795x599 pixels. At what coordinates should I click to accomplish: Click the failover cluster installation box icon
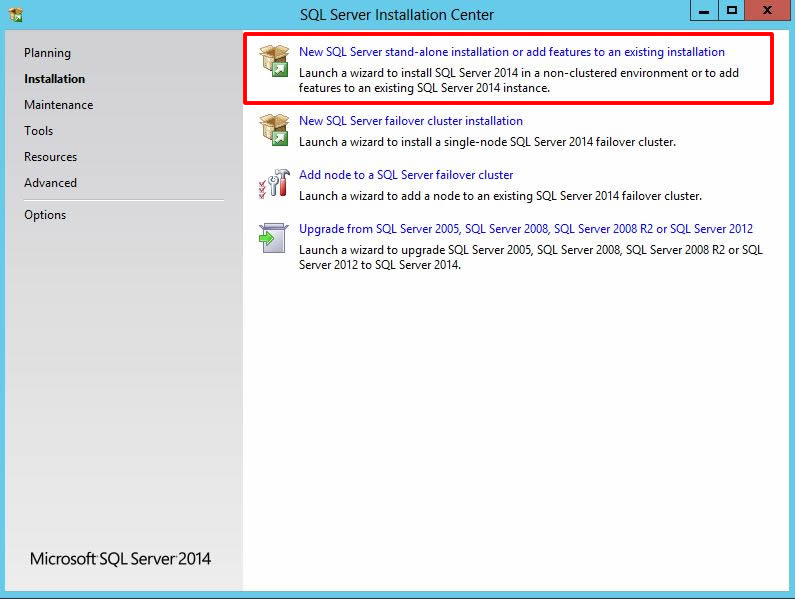[273, 128]
